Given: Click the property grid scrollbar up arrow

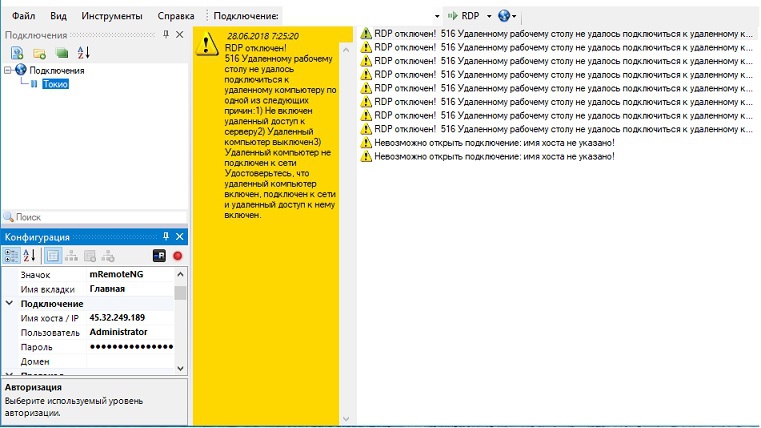Looking at the screenshot, I should tap(180, 274).
